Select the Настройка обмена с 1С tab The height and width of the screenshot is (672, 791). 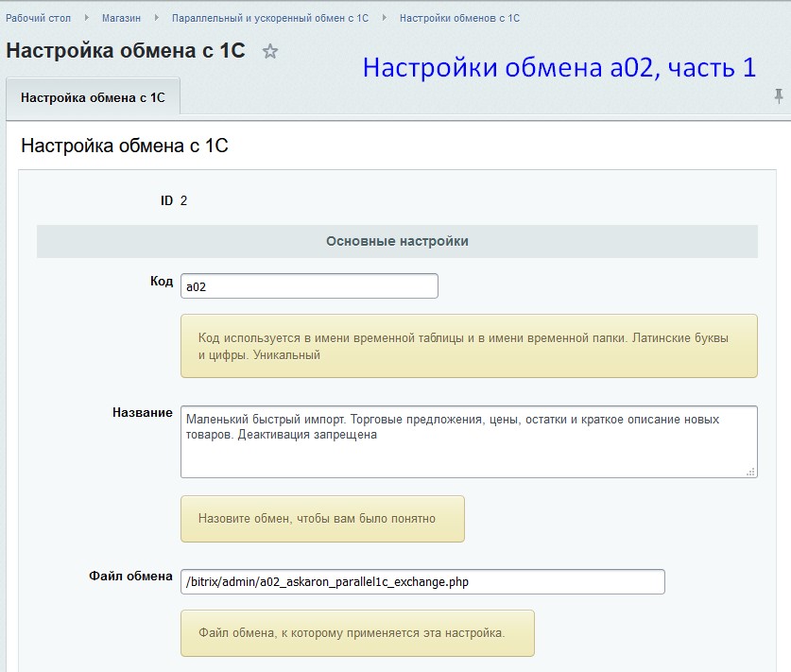pyautogui.click(x=93, y=97)
